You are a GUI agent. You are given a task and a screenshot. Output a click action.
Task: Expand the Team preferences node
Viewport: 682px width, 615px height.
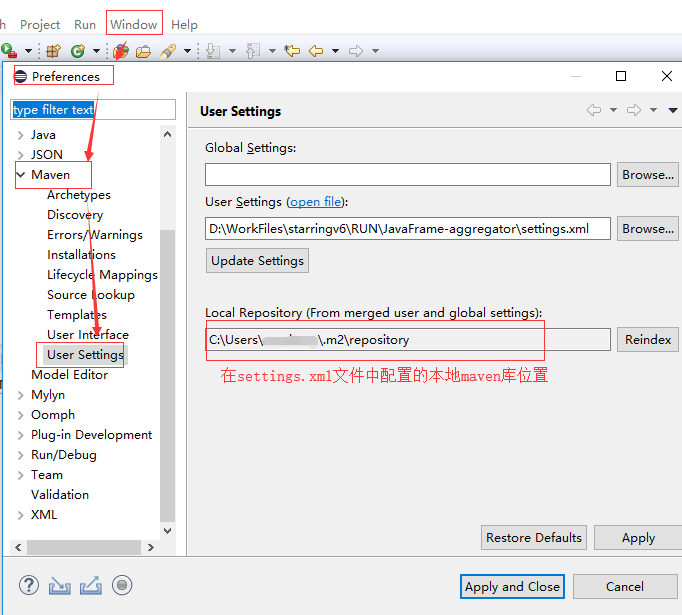pyautogui.click(x=20, y=475)
